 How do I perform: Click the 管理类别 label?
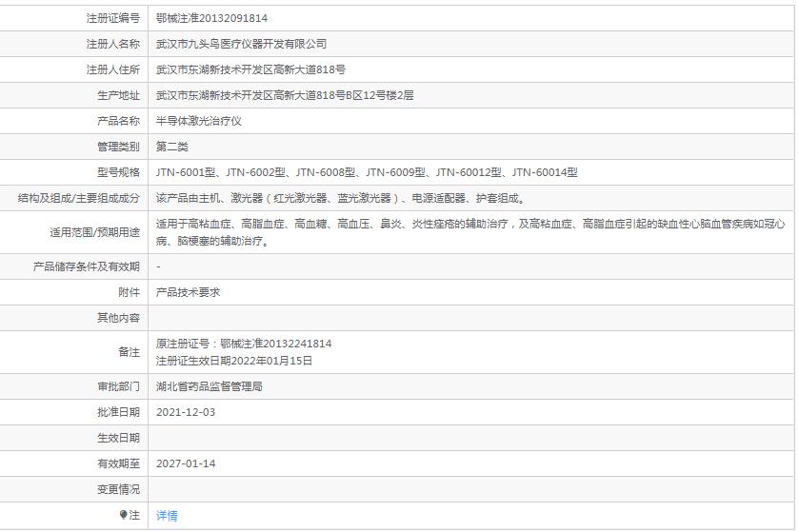119,147
